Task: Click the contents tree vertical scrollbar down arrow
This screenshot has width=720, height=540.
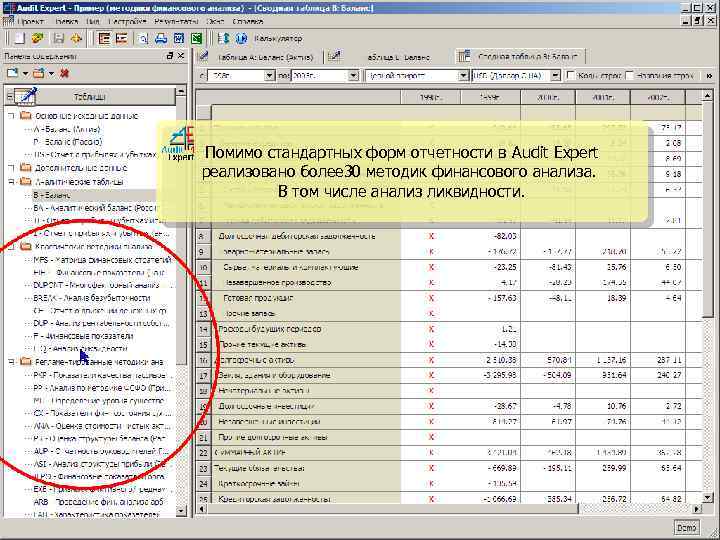Action: click(180, 511)
